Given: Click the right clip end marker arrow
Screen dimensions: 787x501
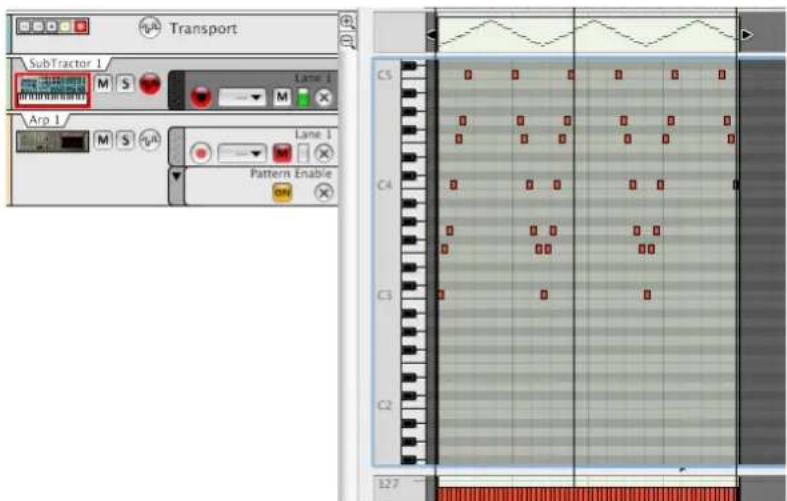Looking at the screenshot, I should pos(747,35).
